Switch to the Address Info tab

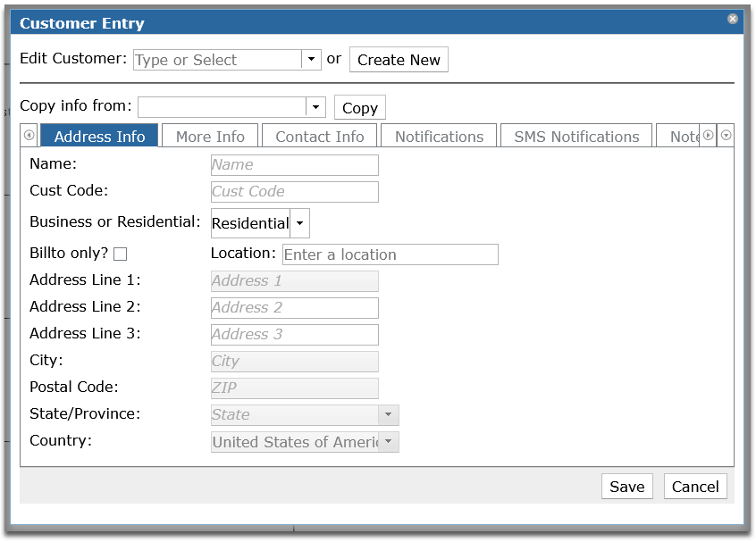tap(99, 137)
